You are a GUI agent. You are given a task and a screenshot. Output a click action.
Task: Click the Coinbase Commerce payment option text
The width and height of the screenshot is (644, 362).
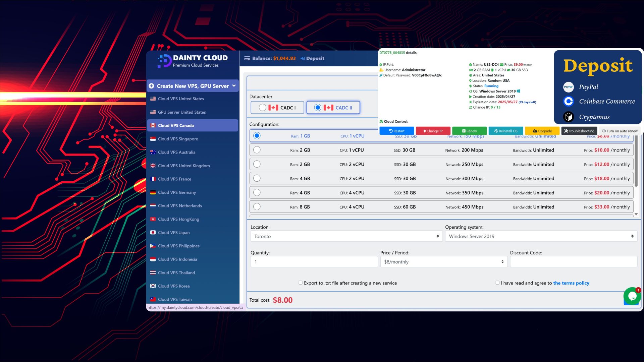pyautogui.click(x=607, y=101)
